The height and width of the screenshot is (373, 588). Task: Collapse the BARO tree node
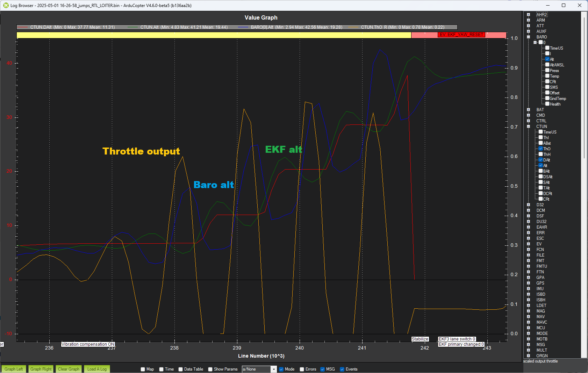click(x=529, y=37)
